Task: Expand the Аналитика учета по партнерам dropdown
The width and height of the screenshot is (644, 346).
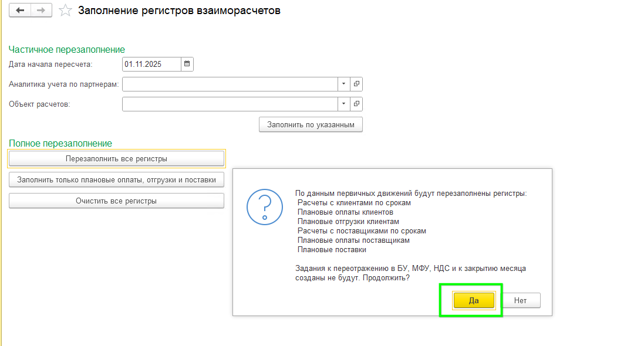Action: [343, 84]
